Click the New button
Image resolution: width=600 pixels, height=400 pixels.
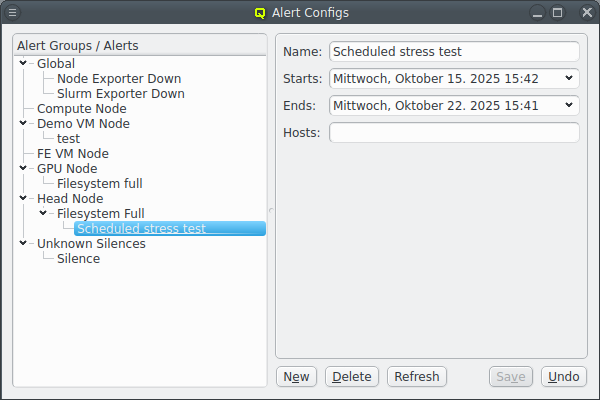(296, 377)
